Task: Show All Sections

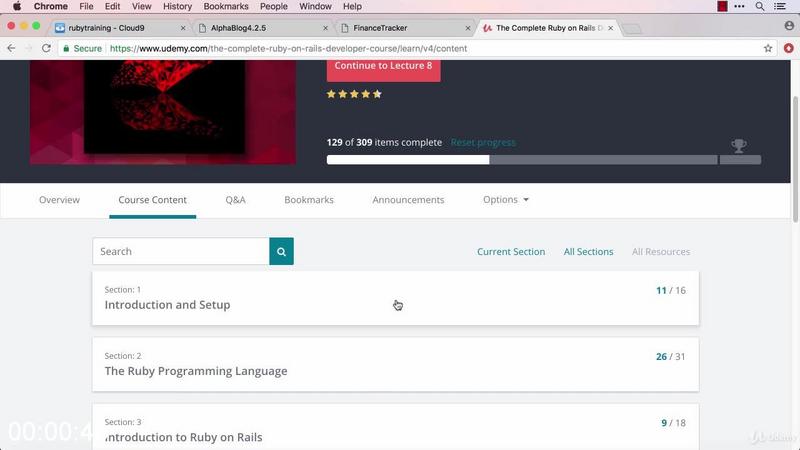Action: coord(588,252)
